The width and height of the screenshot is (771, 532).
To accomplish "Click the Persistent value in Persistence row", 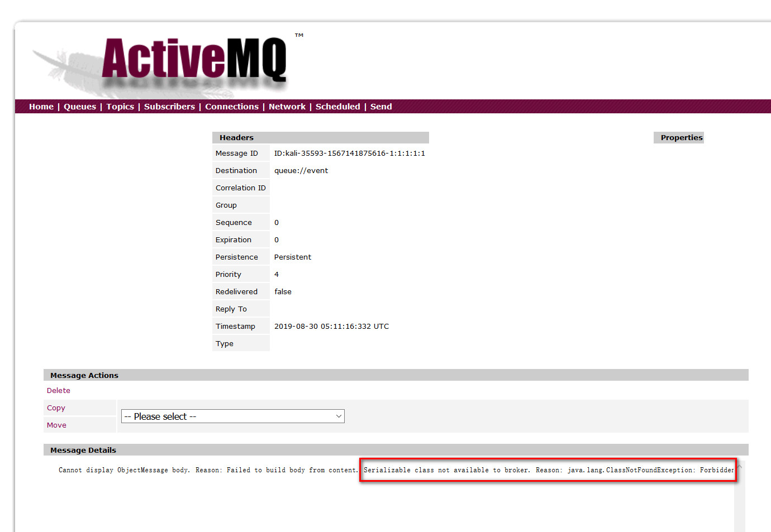I will pos(293,257).
